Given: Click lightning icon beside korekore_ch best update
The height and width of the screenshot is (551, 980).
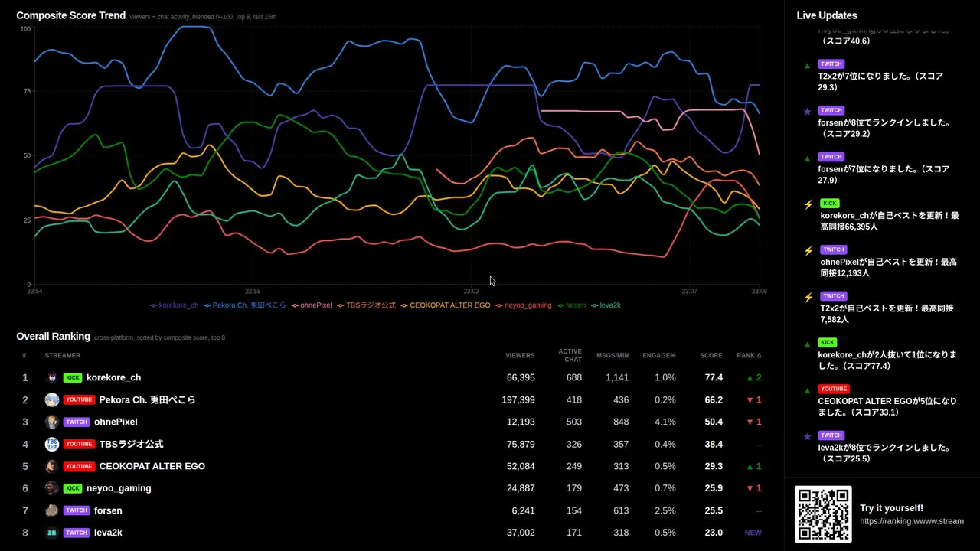Looking at the screenshot, I should pyautogui.click(x=808, y=204).
